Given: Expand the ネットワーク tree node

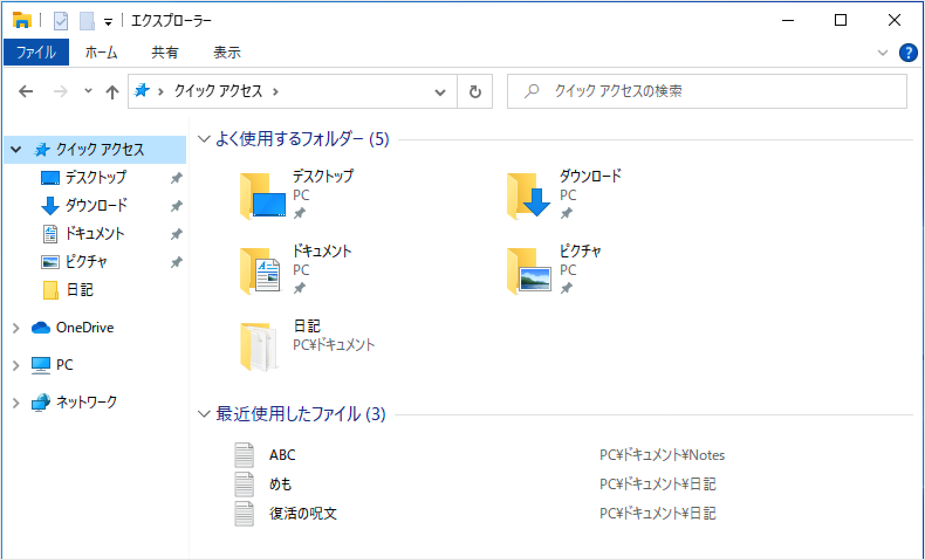Looking at the screenshot, I should tap(16, 403).
